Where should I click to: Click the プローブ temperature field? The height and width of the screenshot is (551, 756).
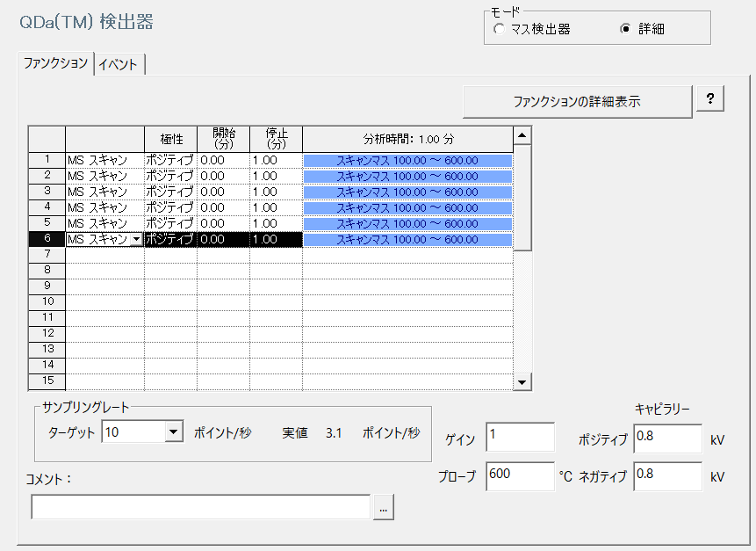(520, 476)
